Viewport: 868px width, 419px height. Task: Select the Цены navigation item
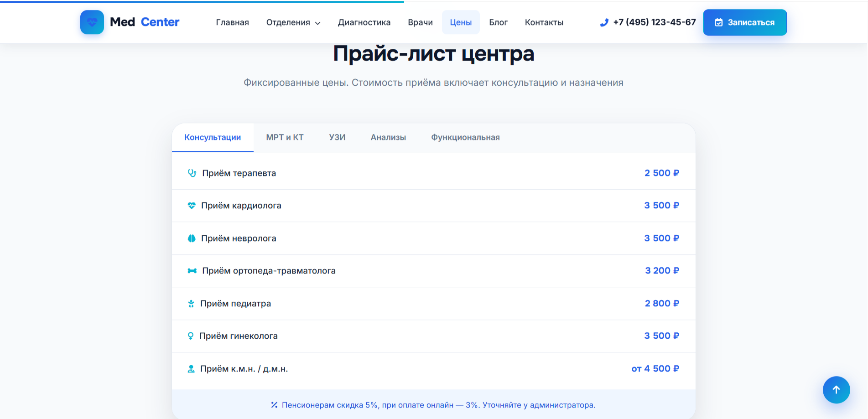pos(461,22)
